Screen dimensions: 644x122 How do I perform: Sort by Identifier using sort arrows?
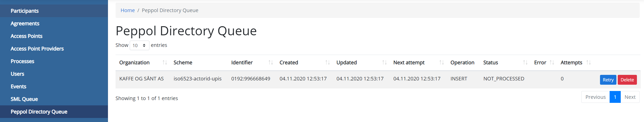point(271,63)
